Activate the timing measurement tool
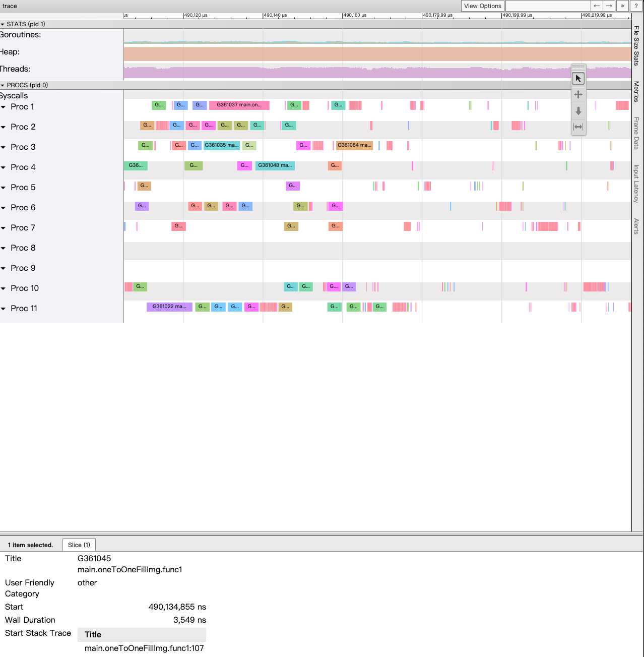Image resolution: width=644 pixels, height=657 pixels. [578, 127]
